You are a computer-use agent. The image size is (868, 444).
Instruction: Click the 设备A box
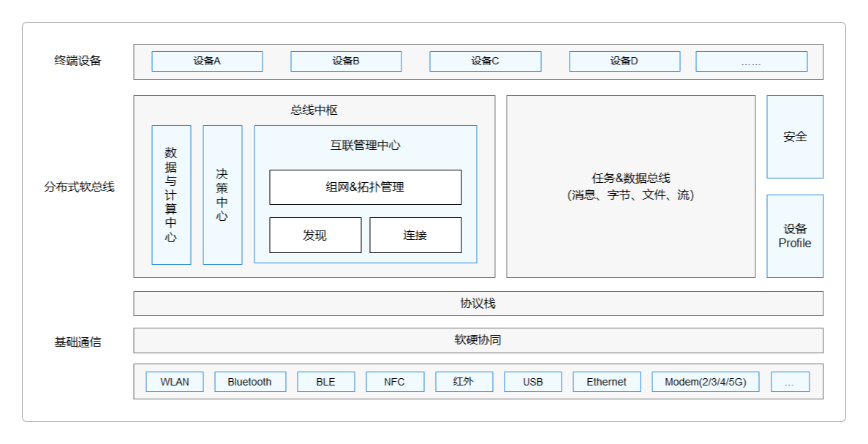click(207, 61)
